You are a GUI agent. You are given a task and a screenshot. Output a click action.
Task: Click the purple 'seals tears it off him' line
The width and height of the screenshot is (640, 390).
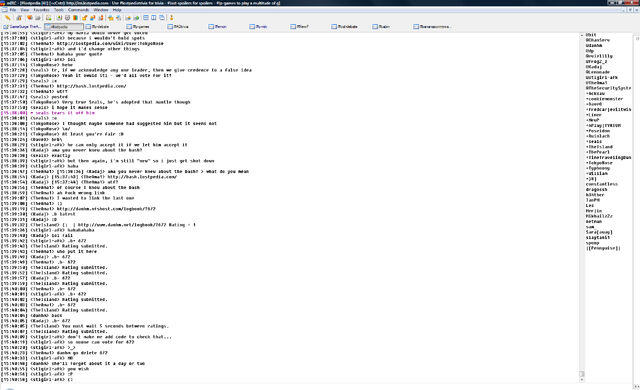point(48,113)
